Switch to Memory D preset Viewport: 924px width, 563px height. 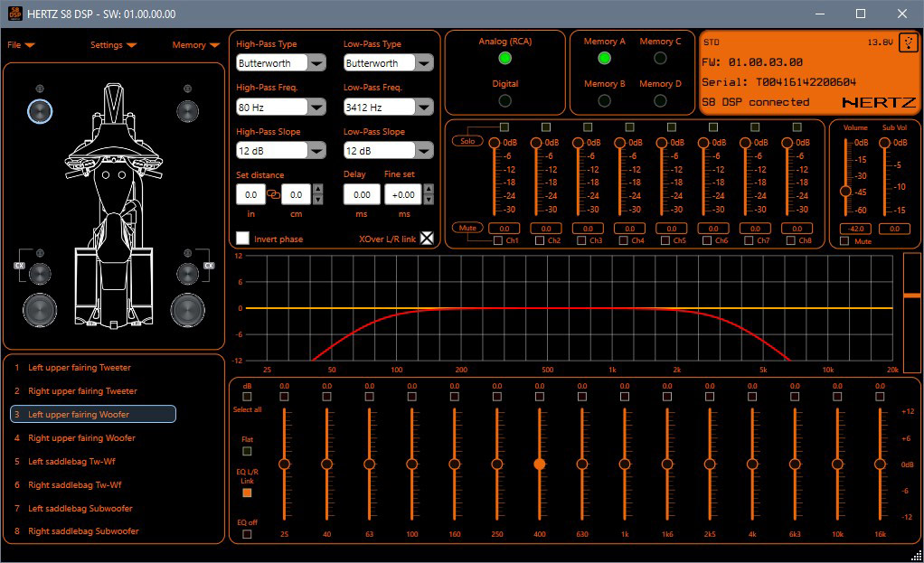click(660, 100)
